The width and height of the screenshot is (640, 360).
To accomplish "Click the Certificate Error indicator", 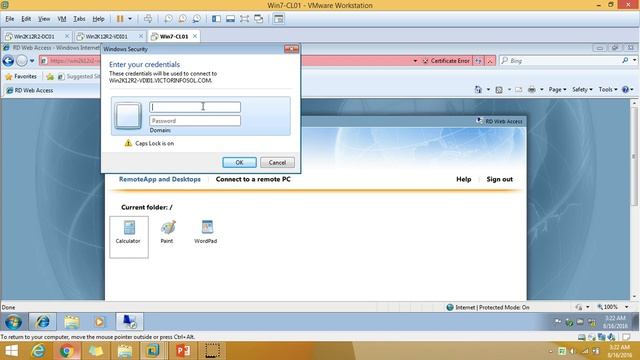I will [446, 61].
